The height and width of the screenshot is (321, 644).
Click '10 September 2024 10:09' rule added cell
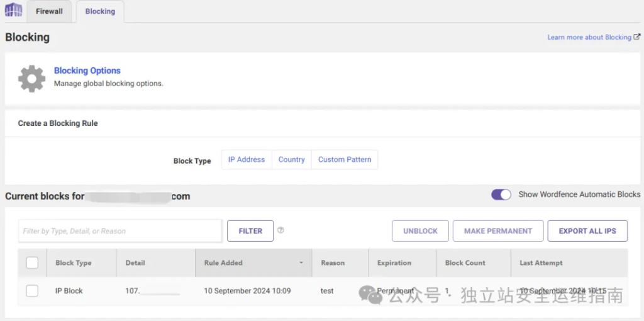(247, 291)
